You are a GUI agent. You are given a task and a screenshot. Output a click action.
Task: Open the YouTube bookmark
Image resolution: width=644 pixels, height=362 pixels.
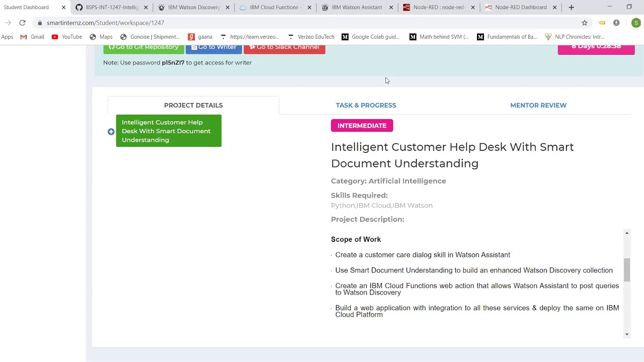point(67,37)
